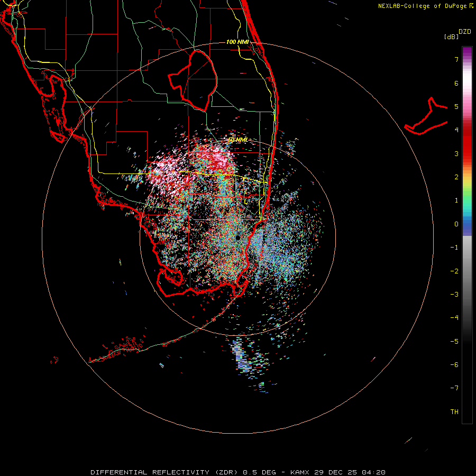Screen dimensions: 476x476
Task: Click the 'KAMX' station identifier text
Action: (300, 472)
